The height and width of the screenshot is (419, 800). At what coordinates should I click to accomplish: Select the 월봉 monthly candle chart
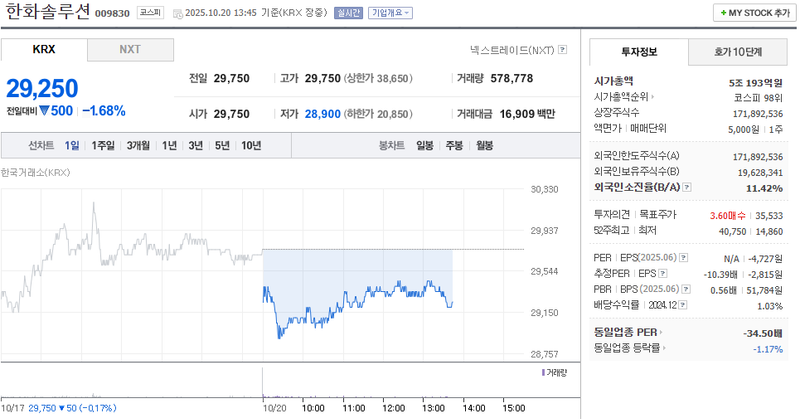(x=484, y=145)
